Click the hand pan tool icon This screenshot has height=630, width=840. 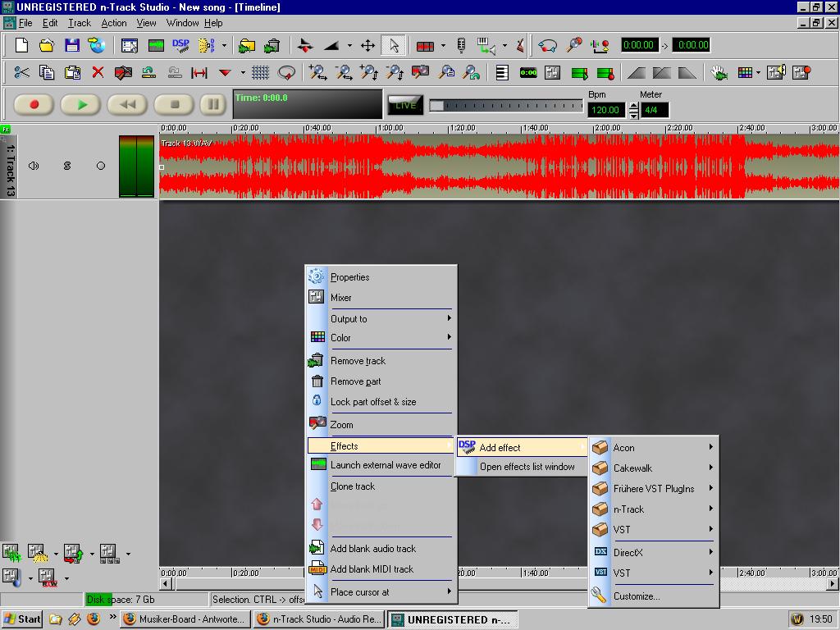(719, 72)
